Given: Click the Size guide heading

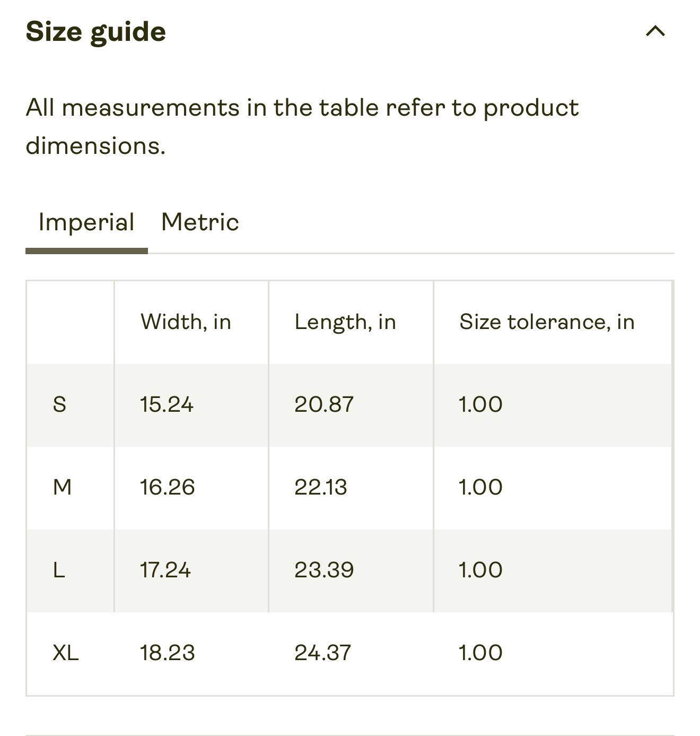Looking at the screenshot, I should [x=96, y=31].
